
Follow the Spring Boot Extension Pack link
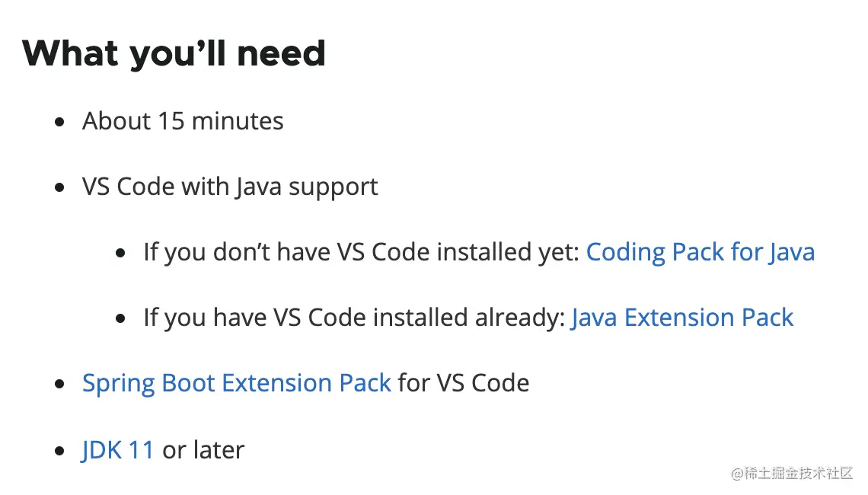tap(236, 382)
